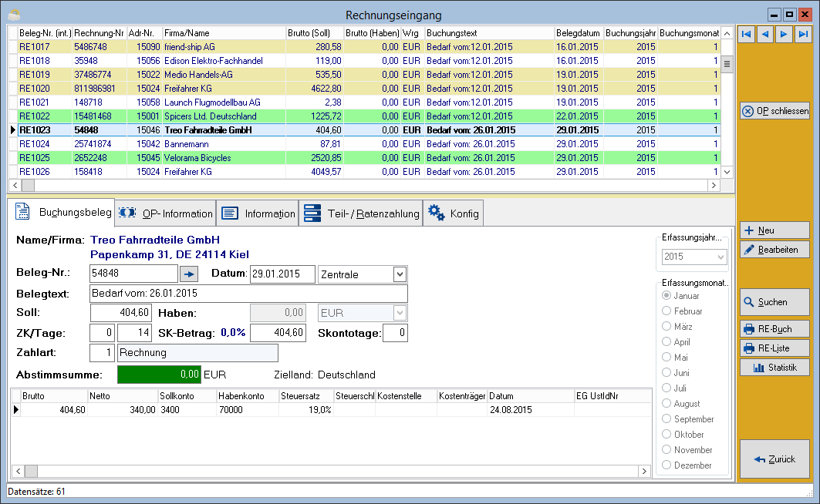Click the Sollkonto cell 3400
820x504 pixels.
click(187, 410)
